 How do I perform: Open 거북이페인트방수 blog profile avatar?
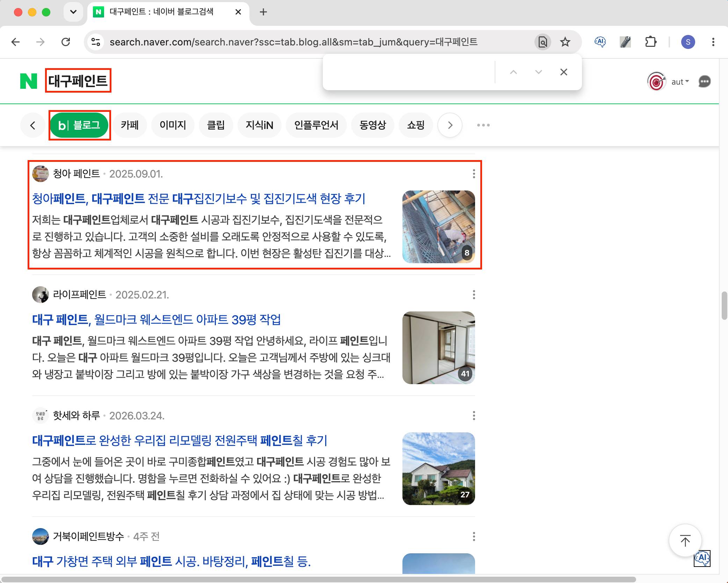[41, 537]
